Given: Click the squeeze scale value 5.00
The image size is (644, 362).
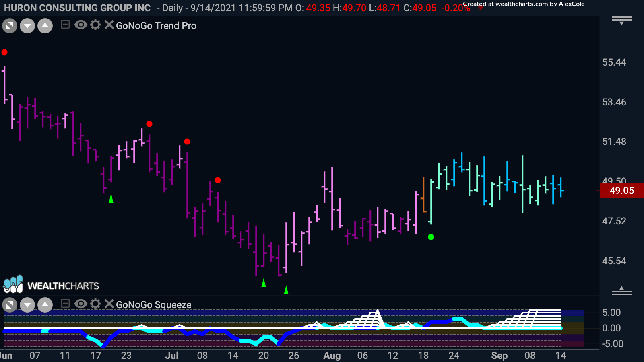Looking at the screenshot, I should tap(611, 313).
